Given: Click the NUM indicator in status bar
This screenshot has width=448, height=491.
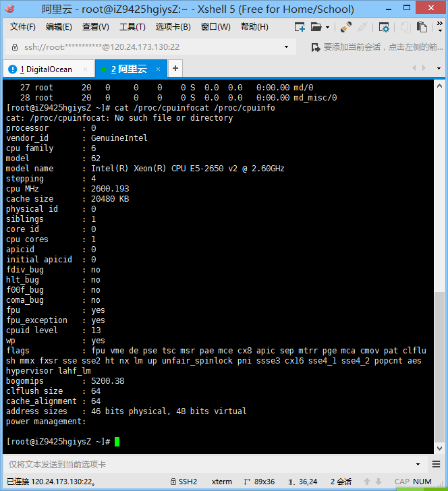Looking at the screenshot, I should tap(422, 482).
